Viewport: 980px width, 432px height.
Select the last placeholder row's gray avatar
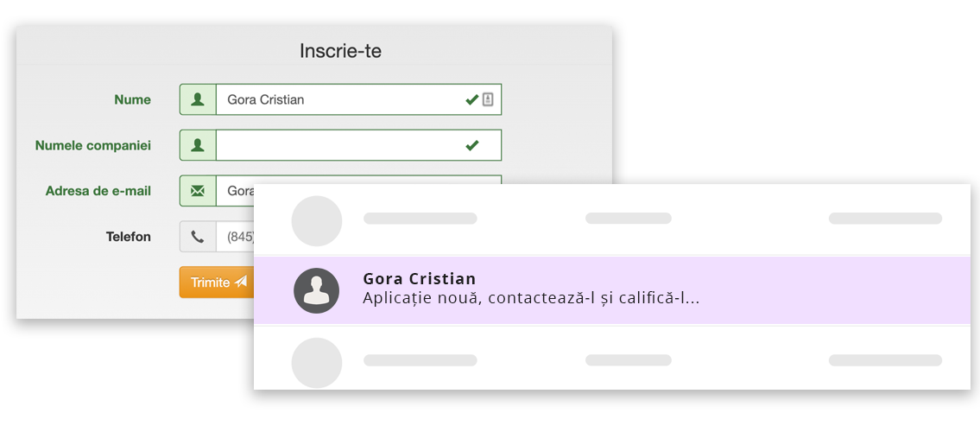[317, 363]
